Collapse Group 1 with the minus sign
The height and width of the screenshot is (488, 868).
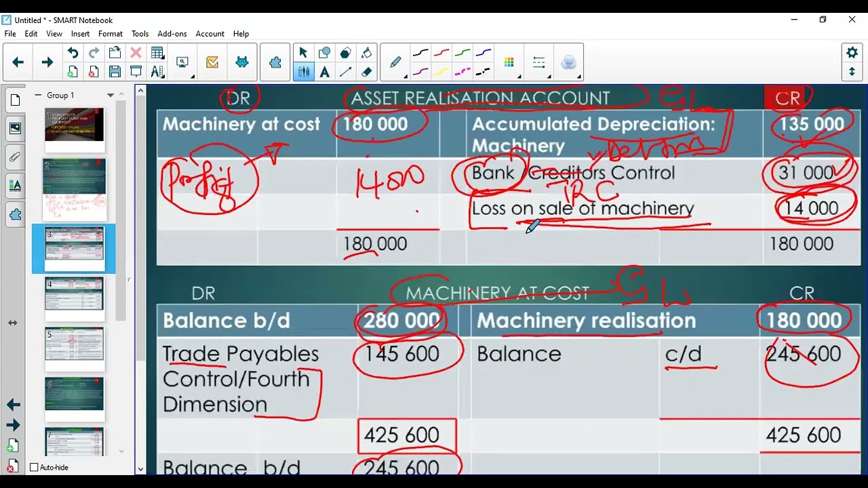point(38,96)
